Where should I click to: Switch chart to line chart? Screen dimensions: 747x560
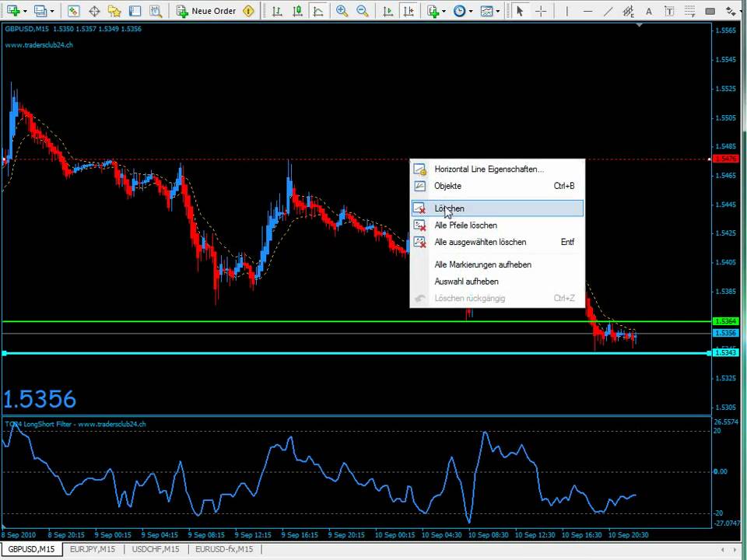pos(318,10)
